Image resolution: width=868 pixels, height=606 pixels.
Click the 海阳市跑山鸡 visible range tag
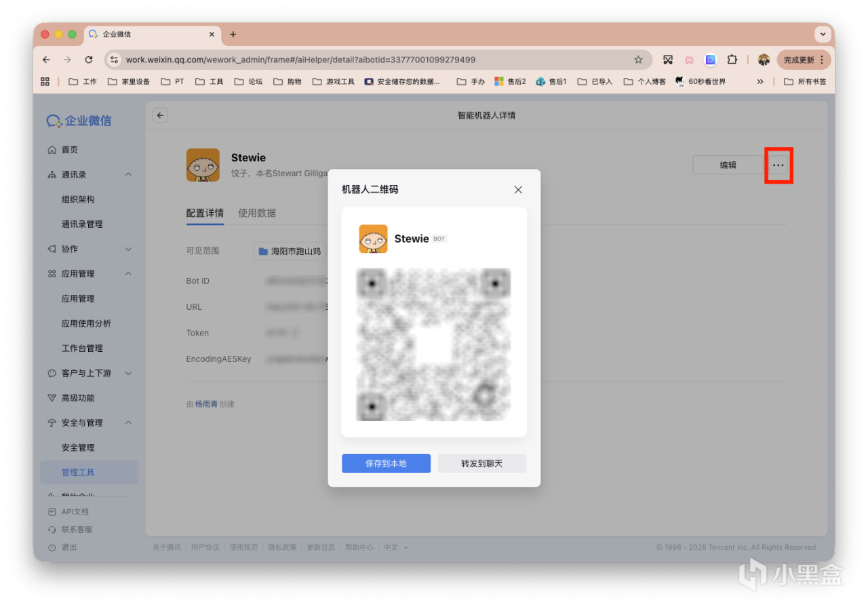290,251
